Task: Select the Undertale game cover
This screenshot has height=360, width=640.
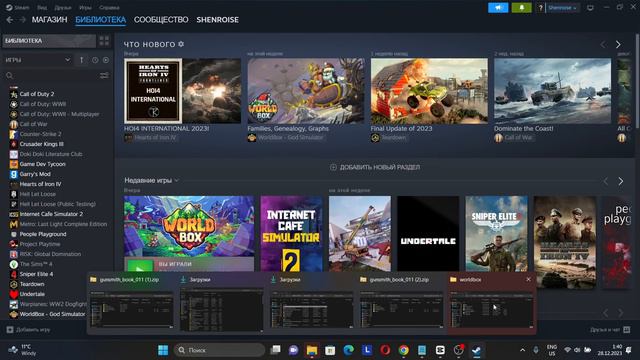Action: 428,233
